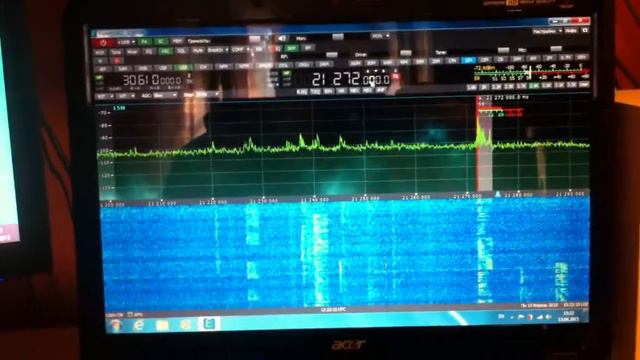This screenshot has width=640, height=360.
Task: Select the 20M band tab
Action: [436, 61]
